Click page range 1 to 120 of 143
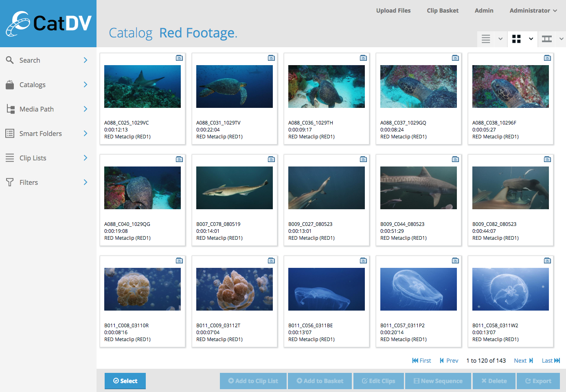The width and height of the screenshot is (566, 392). click(486, 361)
